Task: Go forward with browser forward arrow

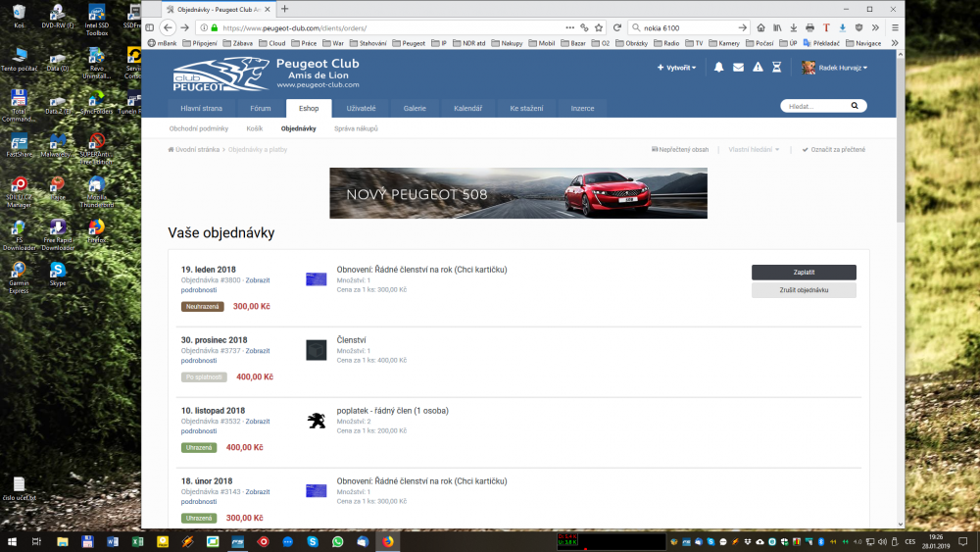Action: (184, 27)
